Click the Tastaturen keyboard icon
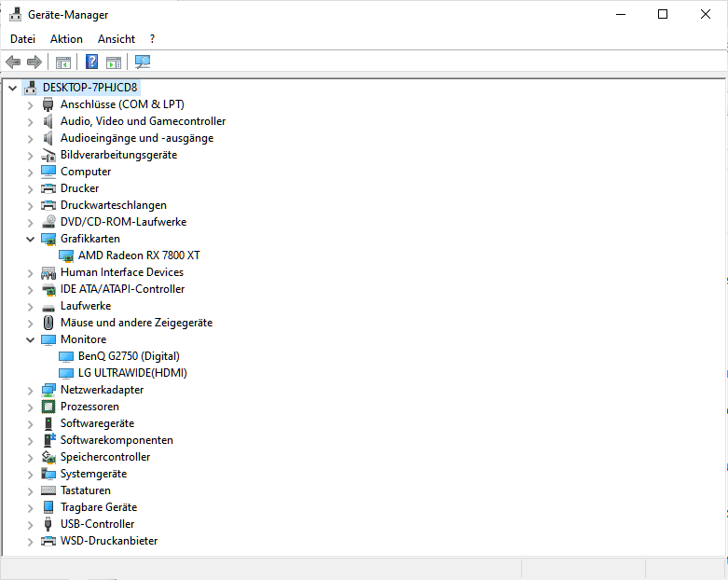The height and width of the screenshot is (580, 728). 48,490
